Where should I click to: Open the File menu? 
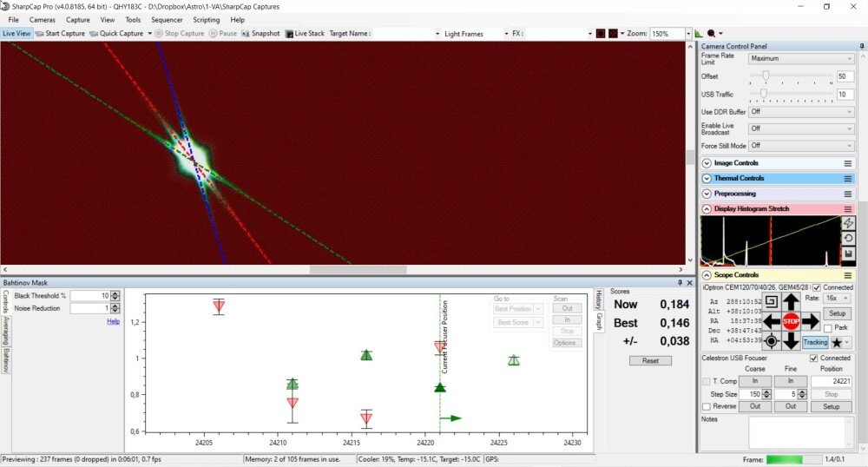13,20
